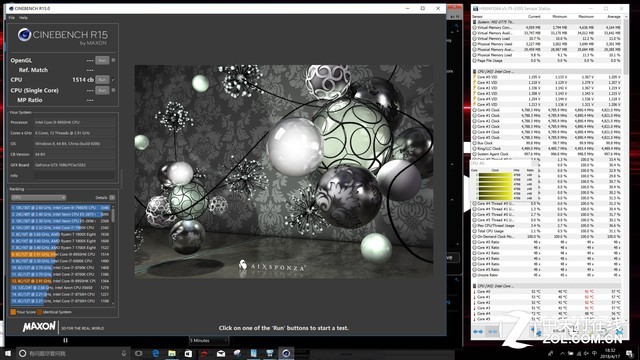640x360 pixels.
Task: Click the Your Score orange legend swatch
Action: [x=13, y=312]
